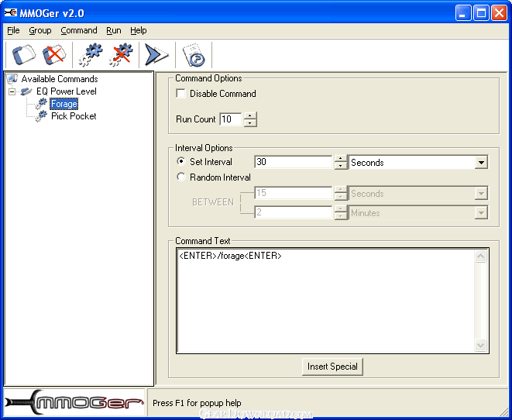Image resolution: width=512 pixels, height=420 pixels.
Task: Click the Insert Special button
Action: point(332,367)
